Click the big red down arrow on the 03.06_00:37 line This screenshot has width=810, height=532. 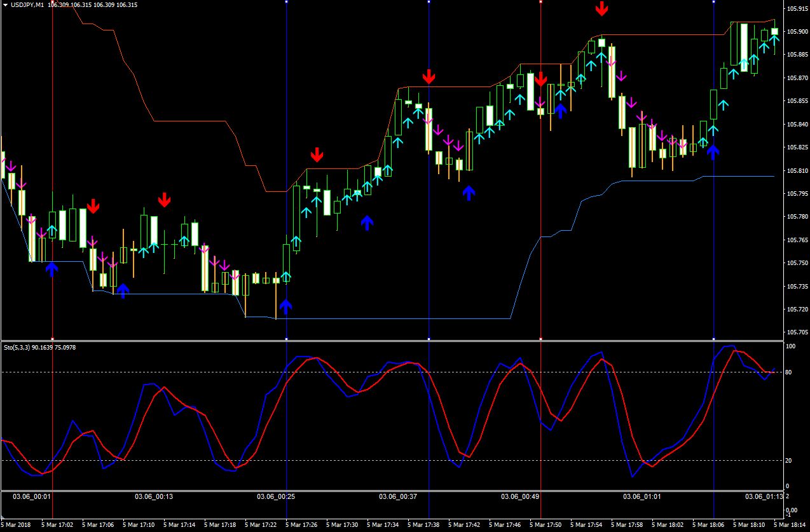pos(429,77)
